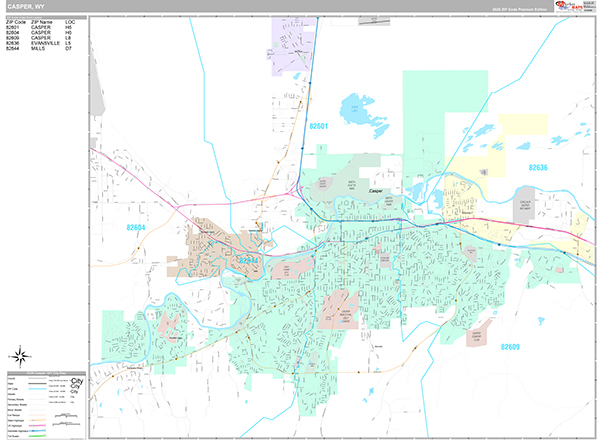The image size is (600, 440).
Task: Click the ZIP Code column header
Action: point(15,21)
